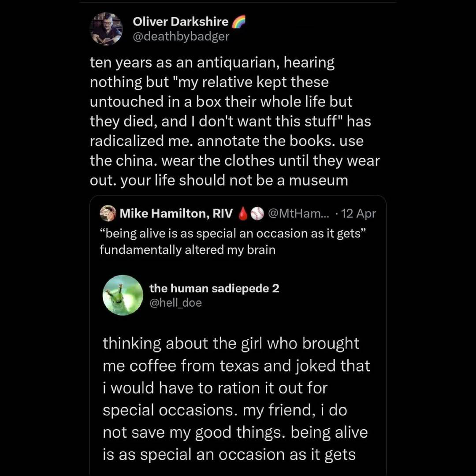Screen dimensions: 476x476
Task: Click the baseball emoji after RIV
Action: click(257, 214)
